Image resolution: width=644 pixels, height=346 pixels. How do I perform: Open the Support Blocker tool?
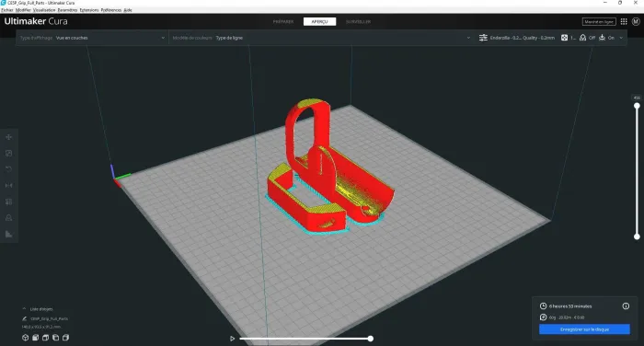click(x=8, y=218)
